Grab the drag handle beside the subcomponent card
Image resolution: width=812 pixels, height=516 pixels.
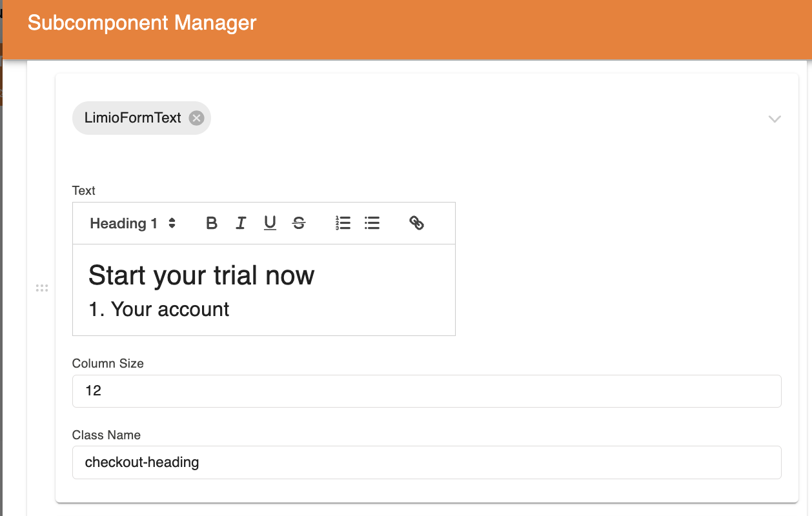(42, 288)
